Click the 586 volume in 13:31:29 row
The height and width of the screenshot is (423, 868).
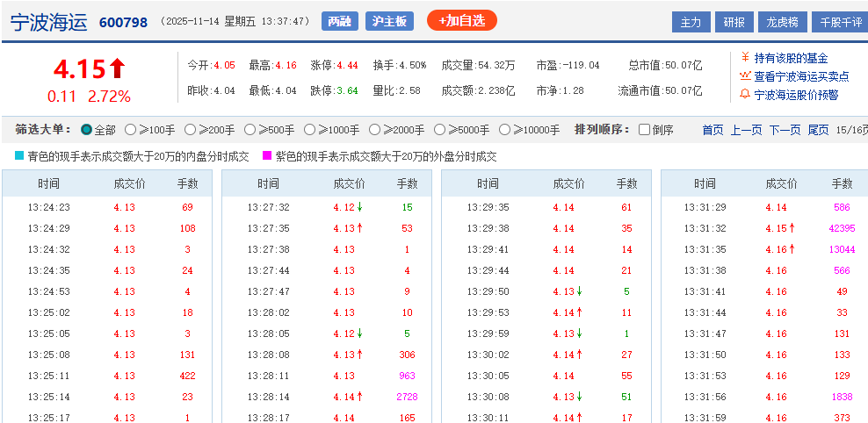coord(842,207)
